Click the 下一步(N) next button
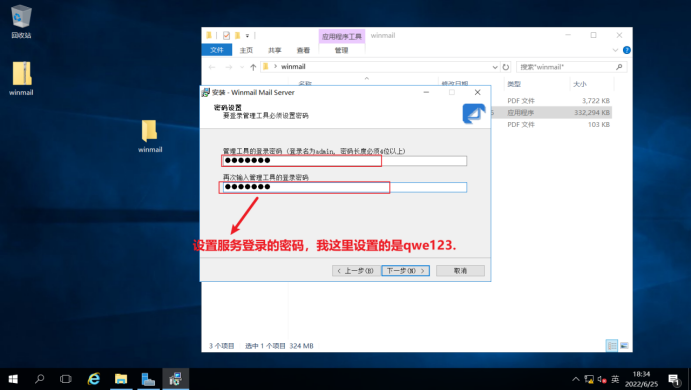 point(405,271)
